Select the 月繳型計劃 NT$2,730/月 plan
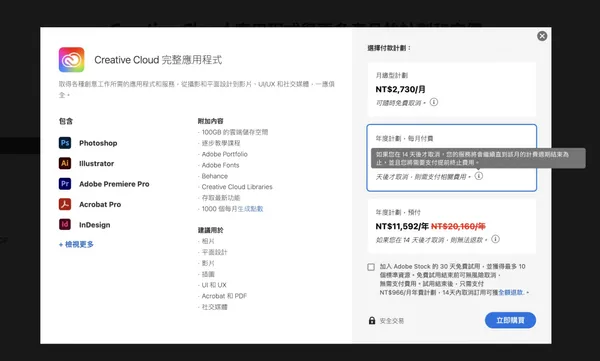This screenshot has width=600, height=361. (x=452, y=90)
